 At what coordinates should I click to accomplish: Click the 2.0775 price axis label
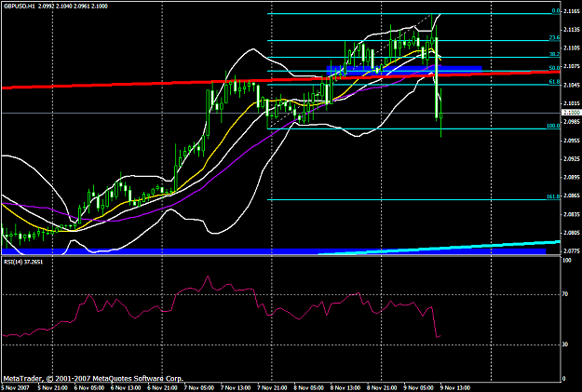(x=571, y=251)
